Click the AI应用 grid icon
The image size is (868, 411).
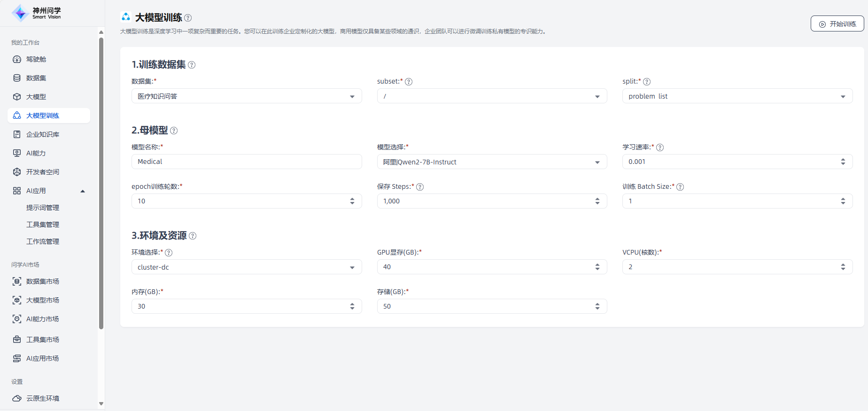[x=17, y=191]
